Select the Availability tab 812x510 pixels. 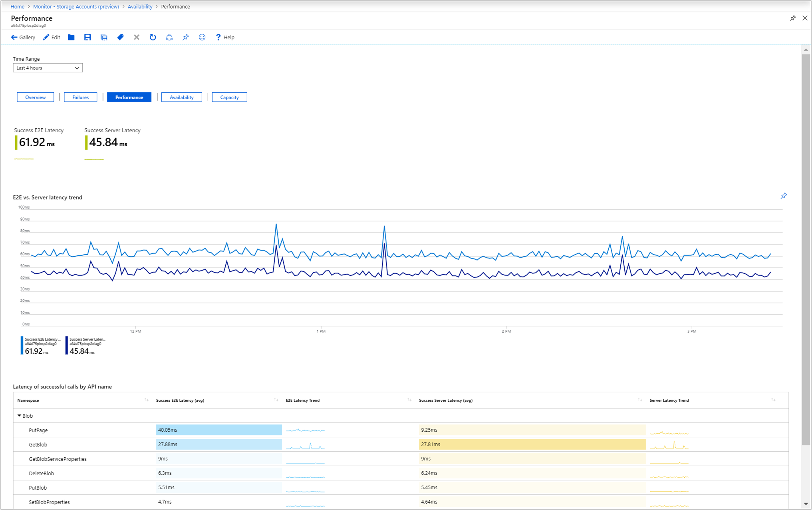pos(181,98)
